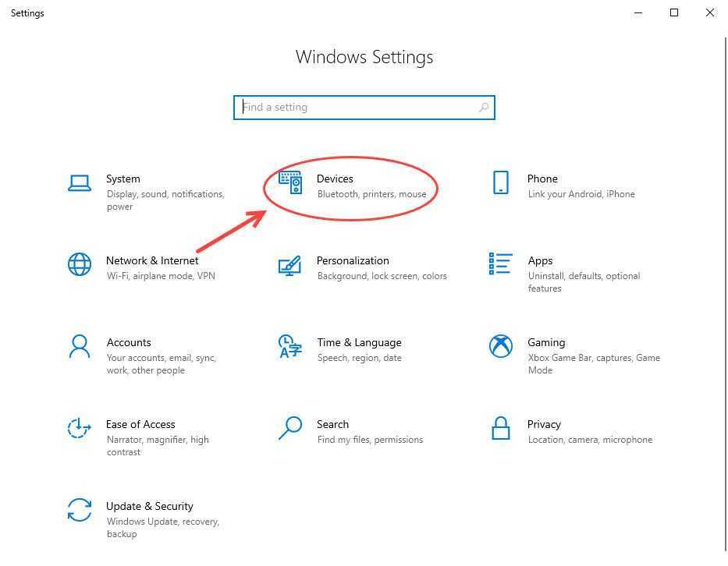Select the Privacy padlock icon
The height and width of the screenshot is (566, 728).
point(501,428)
